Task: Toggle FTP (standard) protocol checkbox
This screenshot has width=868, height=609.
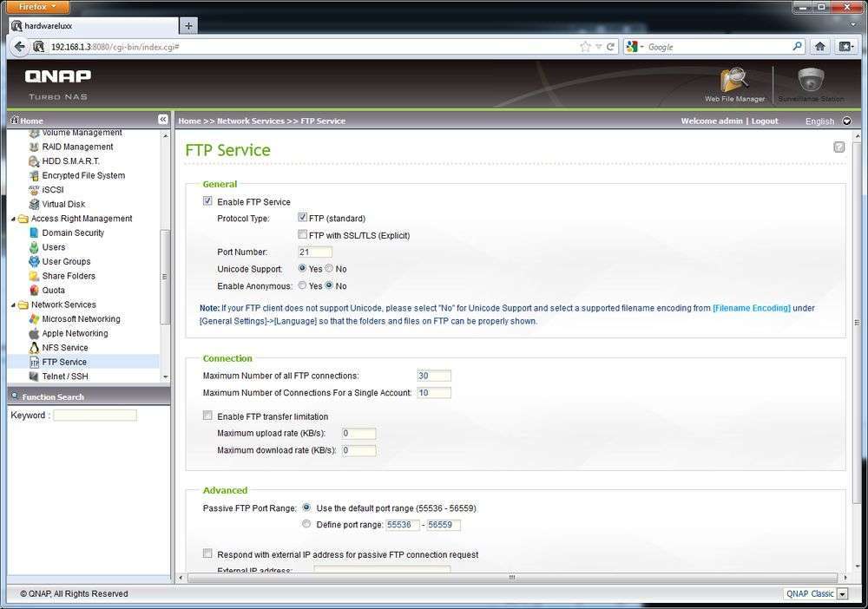Action: coord(302,218)
